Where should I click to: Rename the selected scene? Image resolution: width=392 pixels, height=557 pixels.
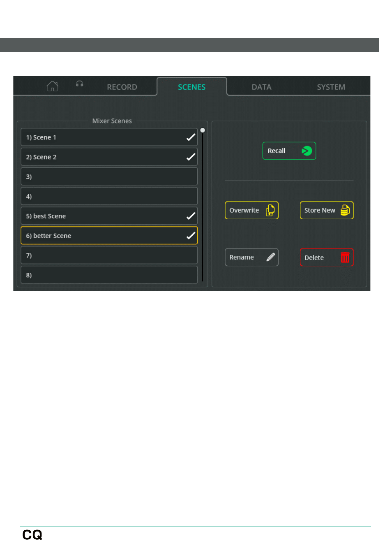click(251, 258)
